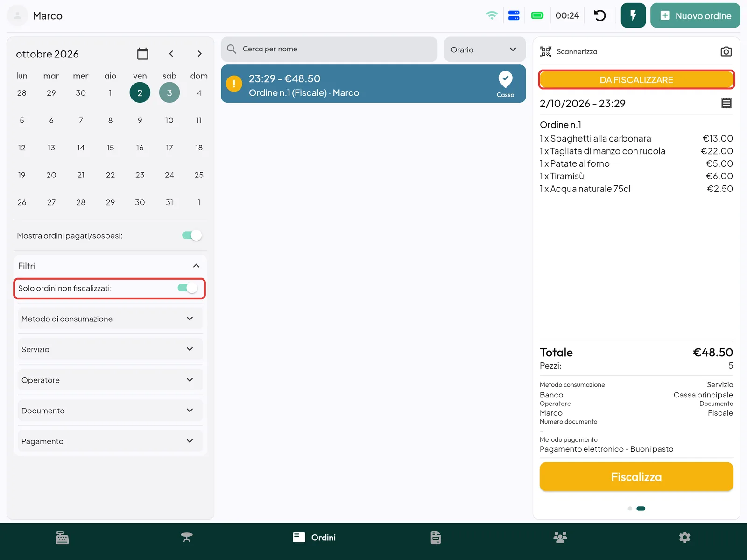Click the camera icon beside Scannerizza

click(x=726, y=51)
